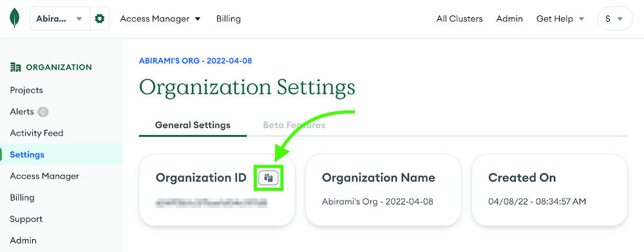The width and height of the screenshot is (644, 252).
Task: Open Admin in the top bar
Action: tap(509, 19)
